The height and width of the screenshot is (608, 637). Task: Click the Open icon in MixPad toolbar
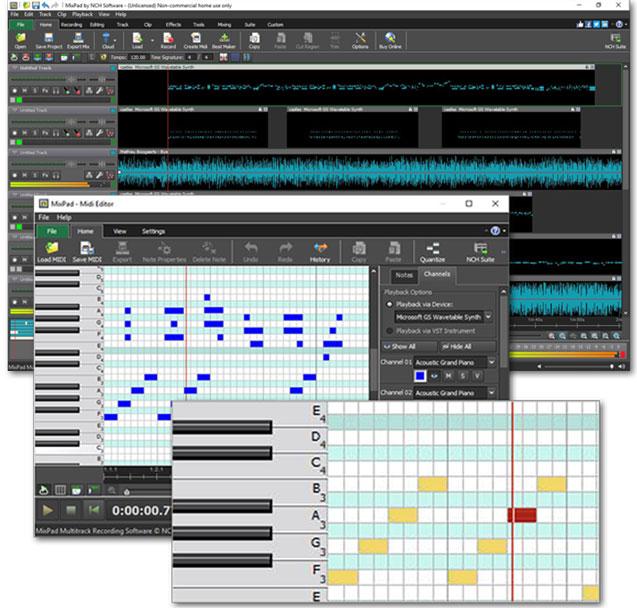pos(20,41)
